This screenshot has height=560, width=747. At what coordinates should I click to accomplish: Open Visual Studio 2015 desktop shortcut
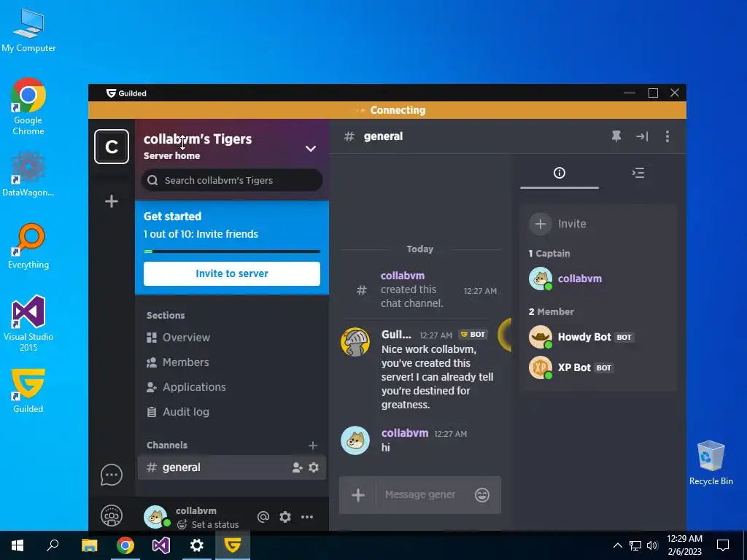tap(28, 323)
